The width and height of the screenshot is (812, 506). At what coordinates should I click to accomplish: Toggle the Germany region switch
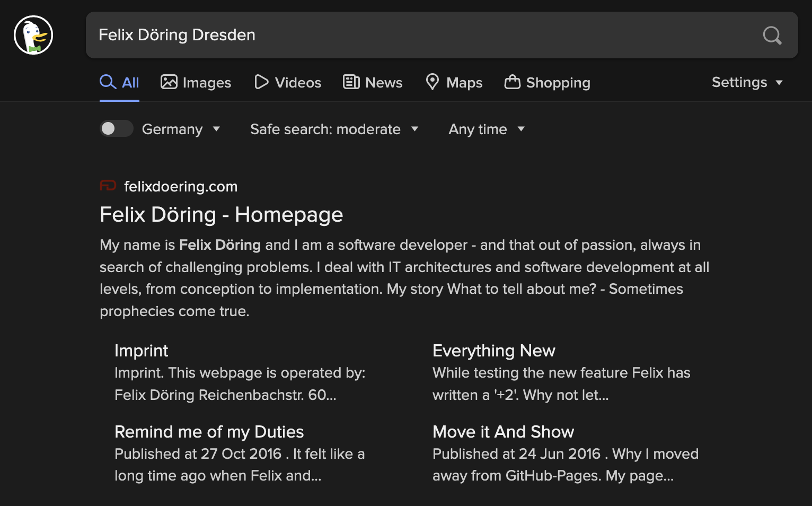117,128
